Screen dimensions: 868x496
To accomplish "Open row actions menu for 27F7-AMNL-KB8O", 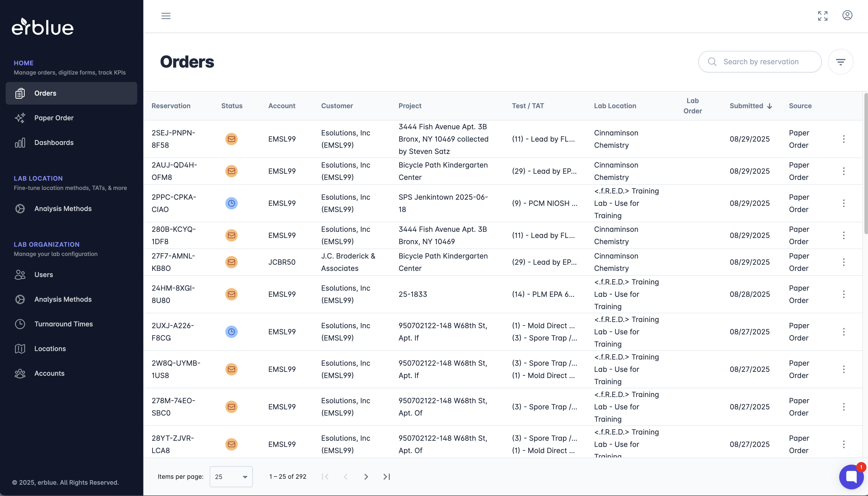I will coord(844,262).
